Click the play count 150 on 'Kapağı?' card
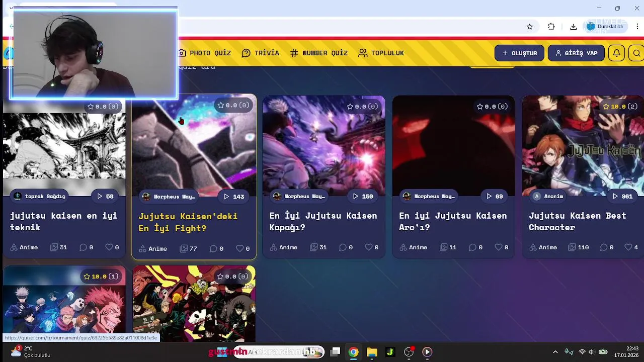This screenshot has width=644, height=362. coord(363,196)
